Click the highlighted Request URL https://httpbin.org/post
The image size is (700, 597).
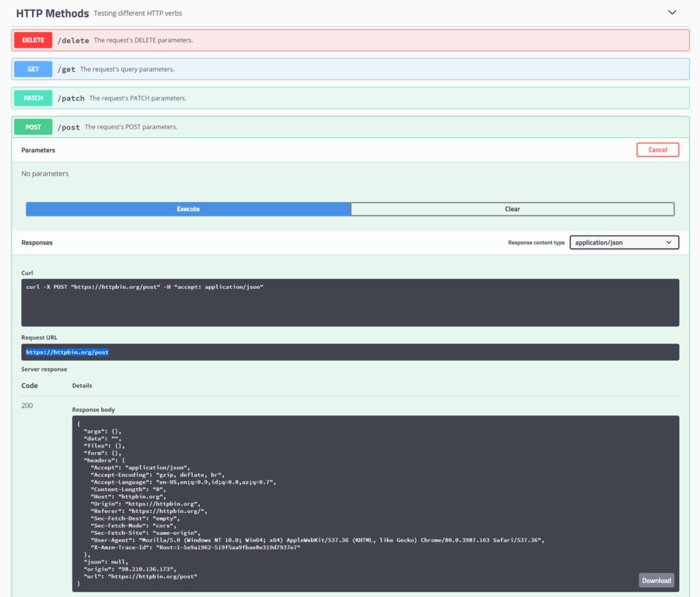67,352
